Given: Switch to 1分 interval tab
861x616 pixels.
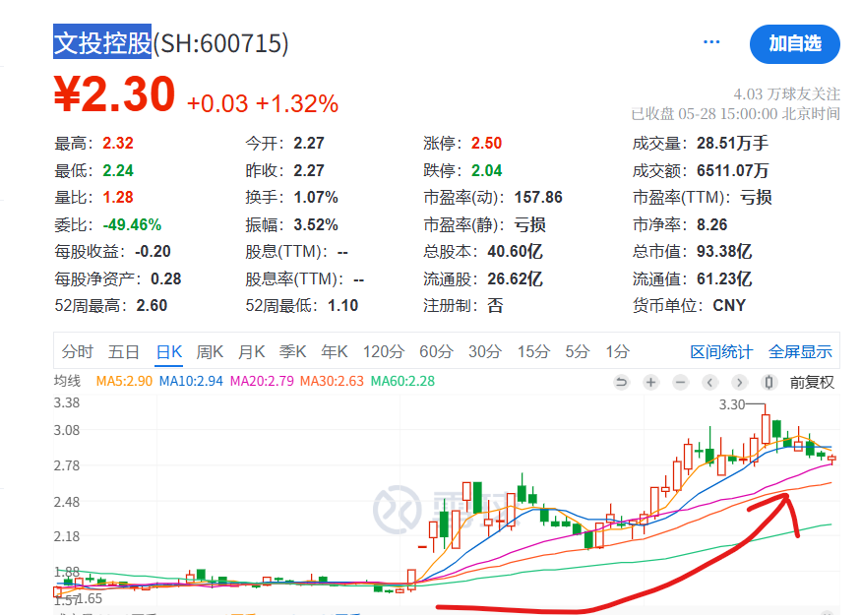Looking at the screenshot, I should tap(617, 351).
